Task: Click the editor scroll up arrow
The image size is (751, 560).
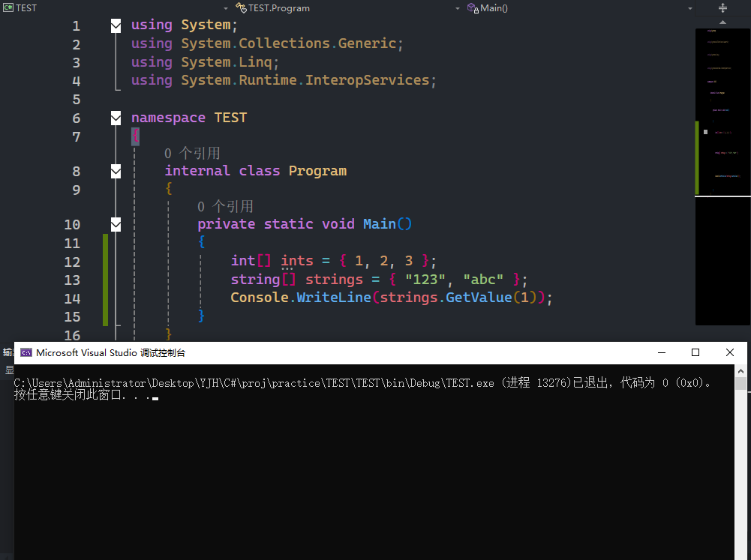Action: 722,22
